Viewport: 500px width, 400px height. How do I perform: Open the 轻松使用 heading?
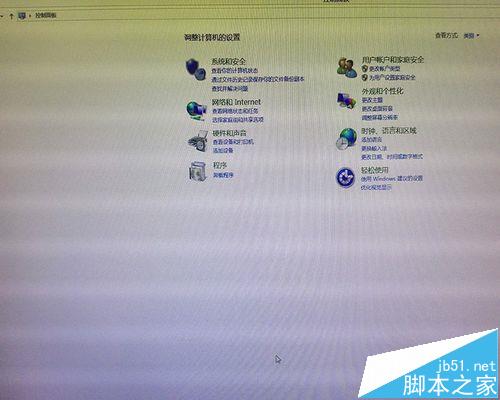click(x=375, y=170)
